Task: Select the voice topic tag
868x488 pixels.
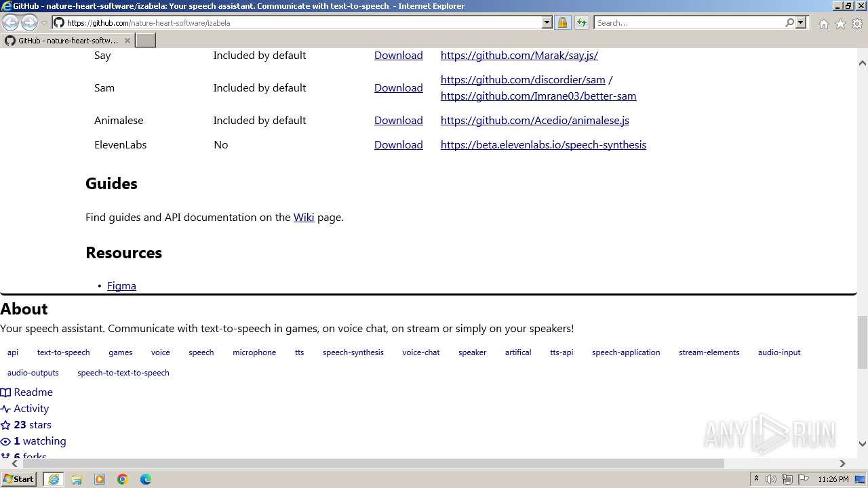Action: click(x=160, y=352)
